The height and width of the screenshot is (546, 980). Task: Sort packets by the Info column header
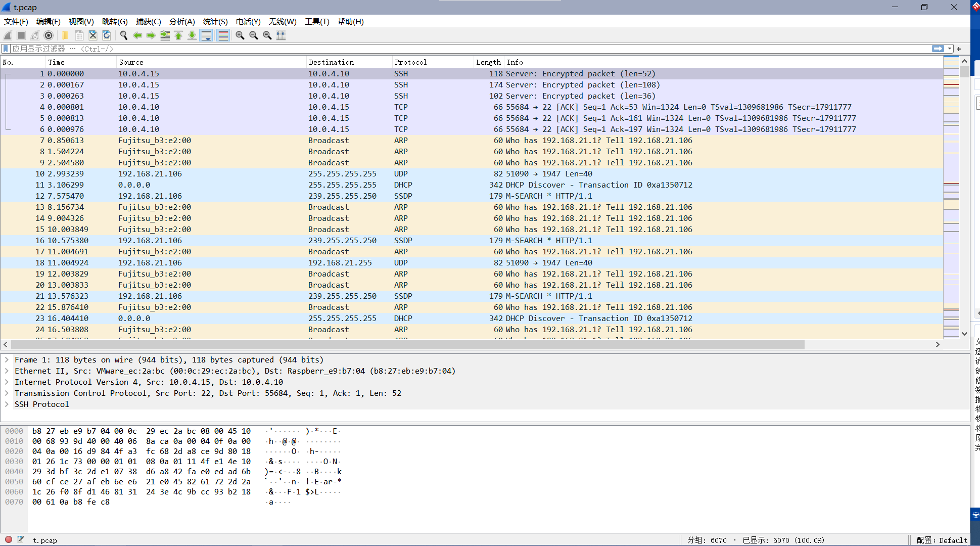coord(723,62)
